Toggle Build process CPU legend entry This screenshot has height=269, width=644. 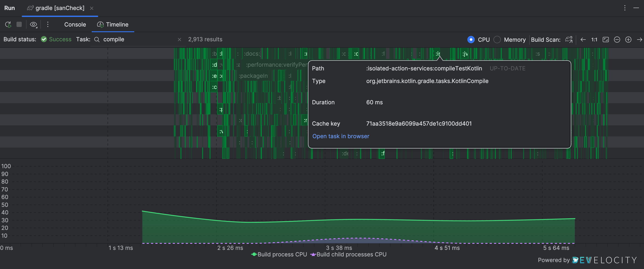tap(279, 254)
